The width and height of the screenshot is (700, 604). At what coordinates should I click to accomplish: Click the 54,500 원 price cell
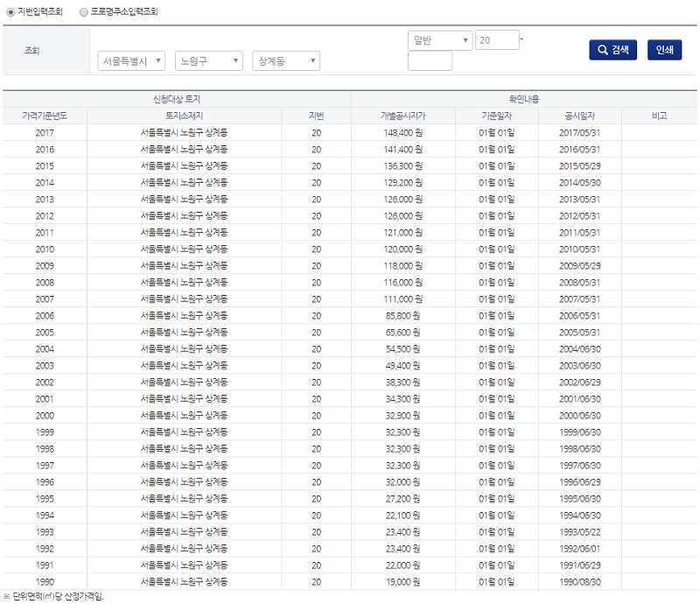(x=403, y=349)
